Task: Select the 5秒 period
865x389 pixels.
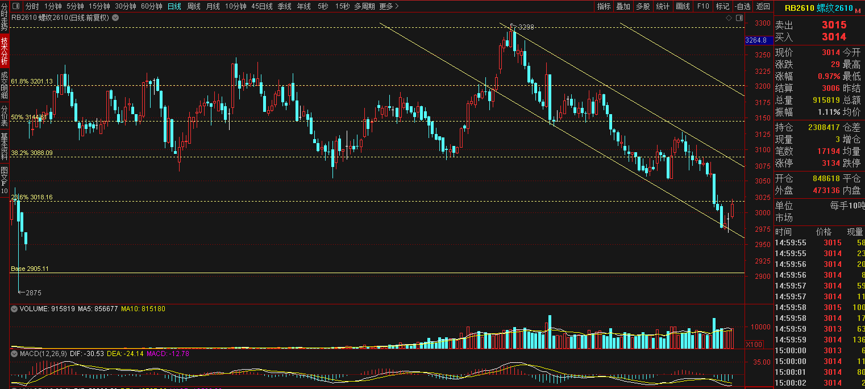Action: [323, 7]
